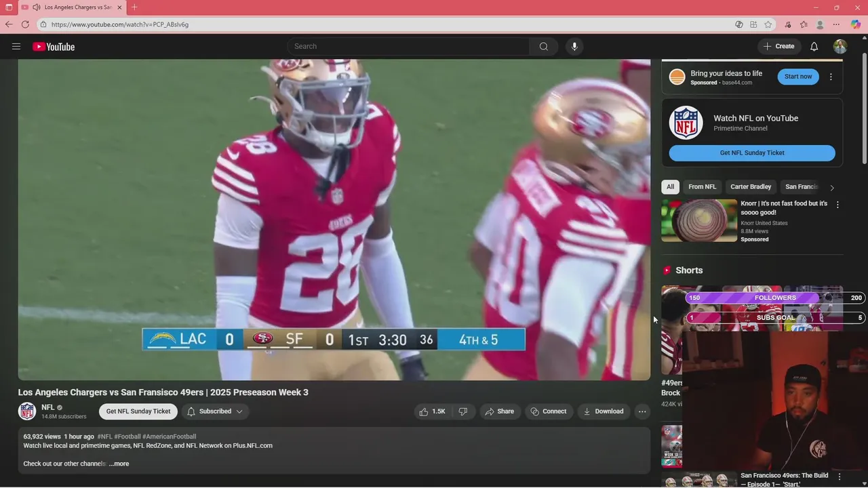Select the San Francisco filter chip

pyautogui.click(x=801, y=187)
